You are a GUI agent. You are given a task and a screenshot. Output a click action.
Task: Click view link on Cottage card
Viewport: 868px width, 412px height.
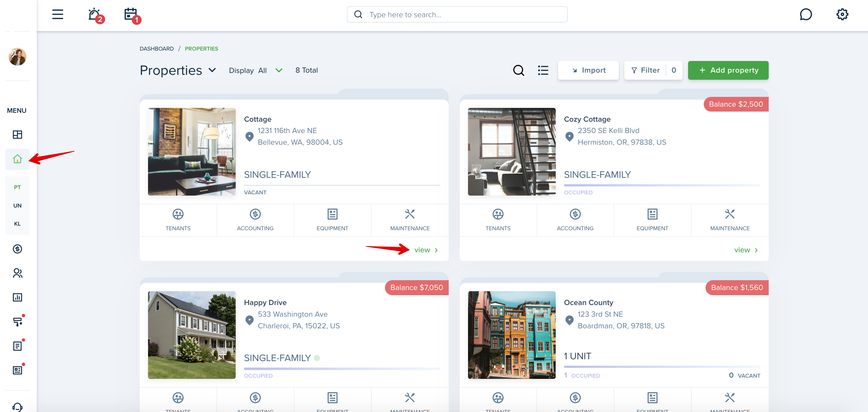coord(426,250)
